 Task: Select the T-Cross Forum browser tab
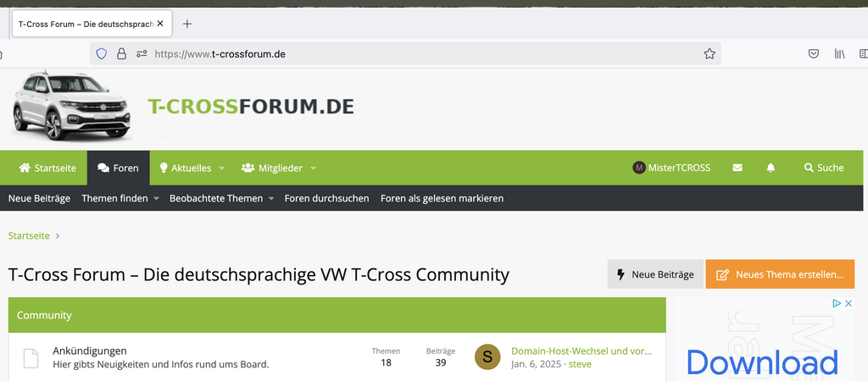point(92,24)
